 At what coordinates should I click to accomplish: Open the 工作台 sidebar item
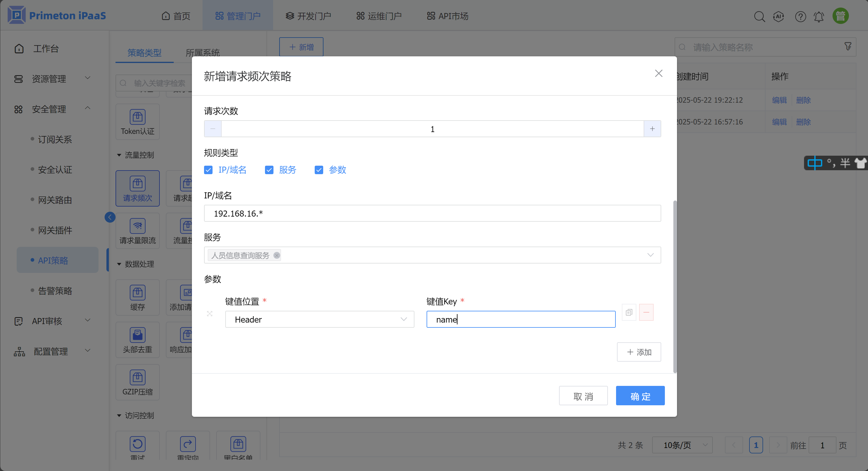point(46,48)
